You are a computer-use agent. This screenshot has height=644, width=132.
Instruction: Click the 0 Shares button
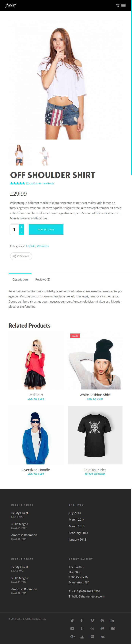tap(21, 256)
